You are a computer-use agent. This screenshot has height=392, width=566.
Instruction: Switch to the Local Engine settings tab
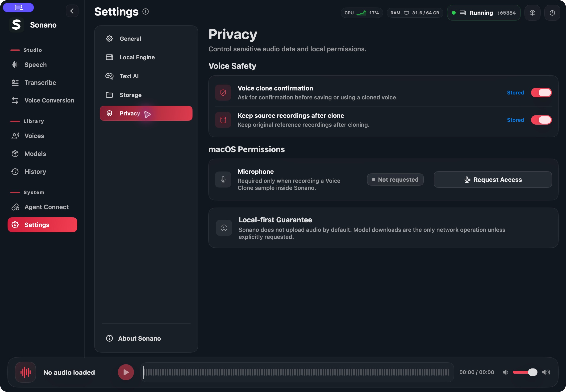tap(146, 57)
